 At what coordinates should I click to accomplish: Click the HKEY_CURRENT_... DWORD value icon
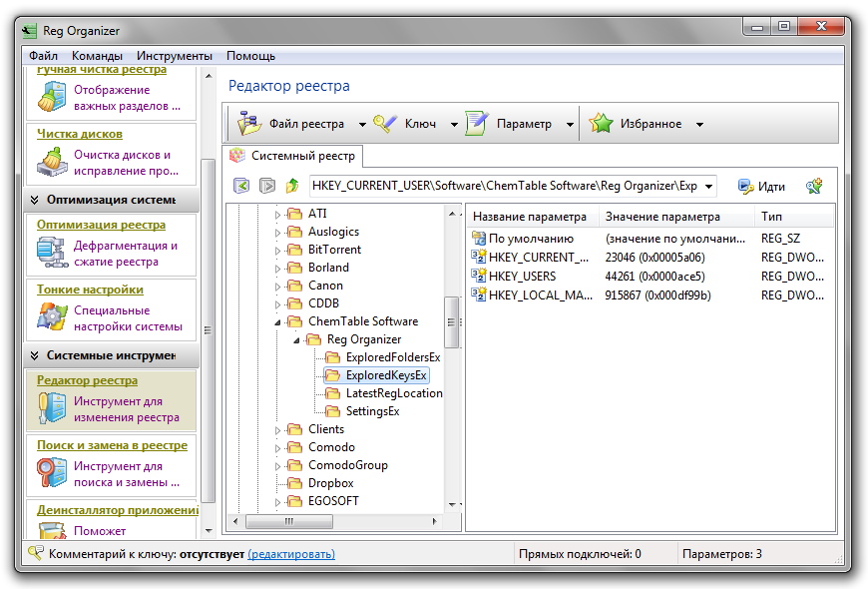[x=478, y=257]
